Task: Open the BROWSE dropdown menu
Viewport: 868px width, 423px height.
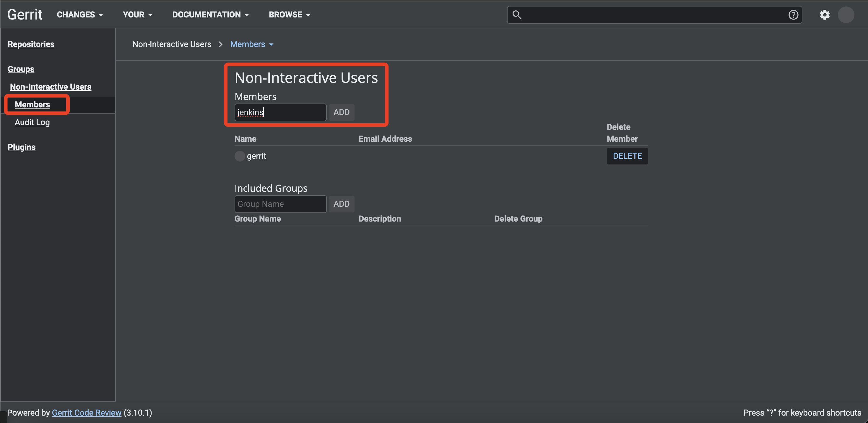Action: pyautogui.click(x=289, y=14)
